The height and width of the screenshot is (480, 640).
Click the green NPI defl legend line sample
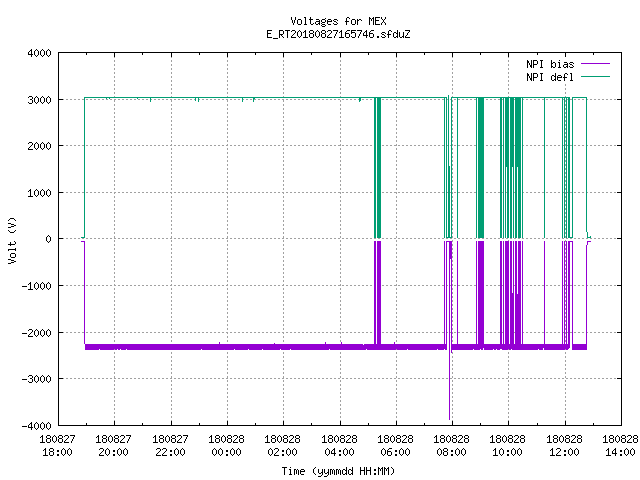tap(595, 77)
